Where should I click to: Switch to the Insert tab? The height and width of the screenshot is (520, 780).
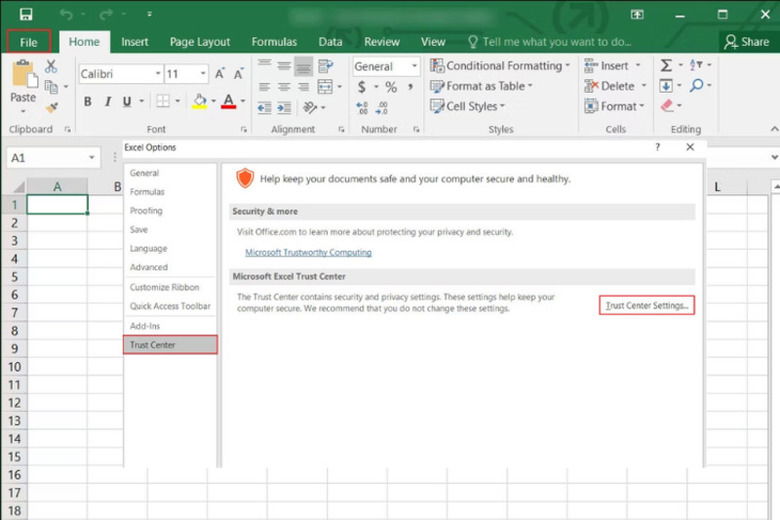pos(135,42)
